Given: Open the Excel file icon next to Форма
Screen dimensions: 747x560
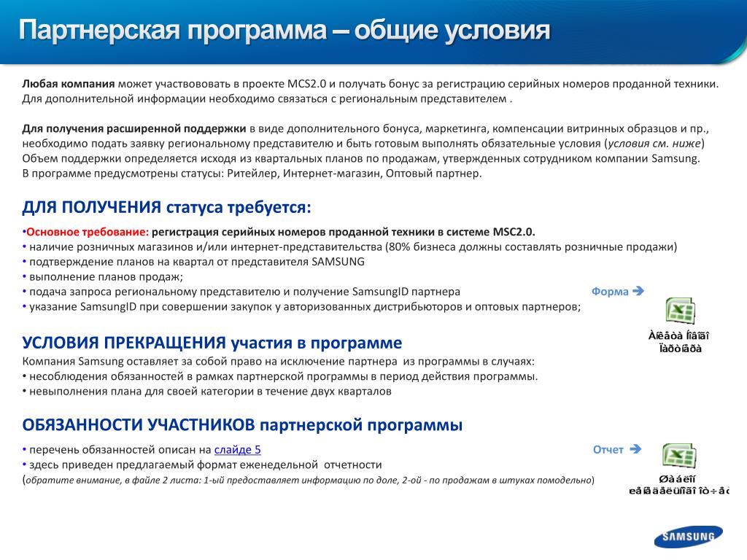Looking at the screenshot, I should (681, 311).
